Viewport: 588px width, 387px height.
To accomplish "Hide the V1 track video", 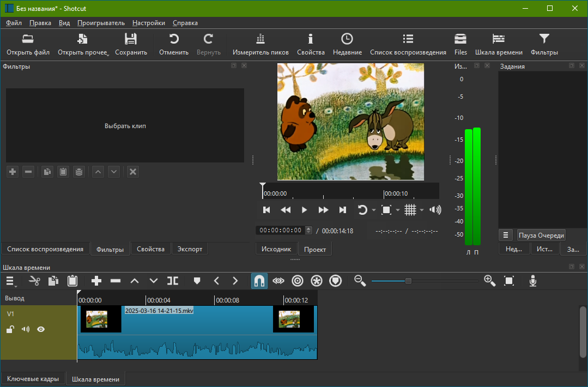I will [41, 329].
